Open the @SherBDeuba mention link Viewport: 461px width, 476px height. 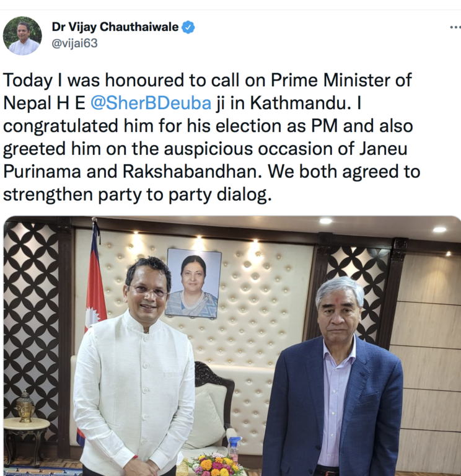151,103
